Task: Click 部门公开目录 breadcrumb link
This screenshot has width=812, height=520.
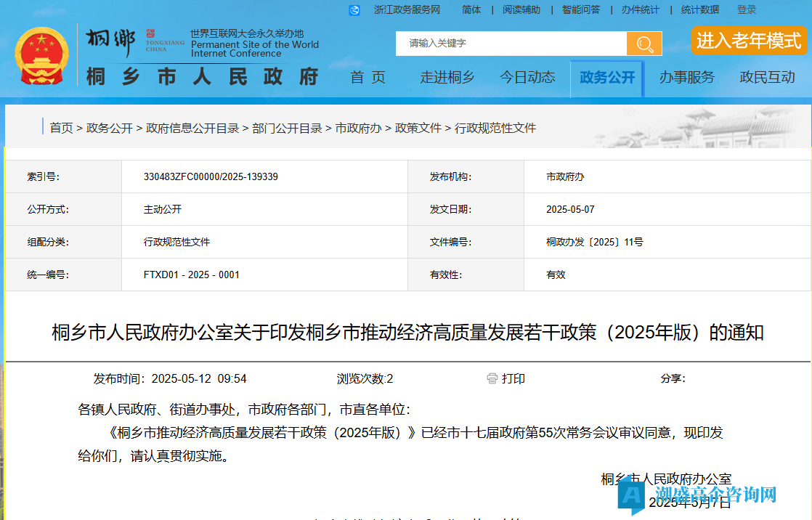Action: point(287,128)
